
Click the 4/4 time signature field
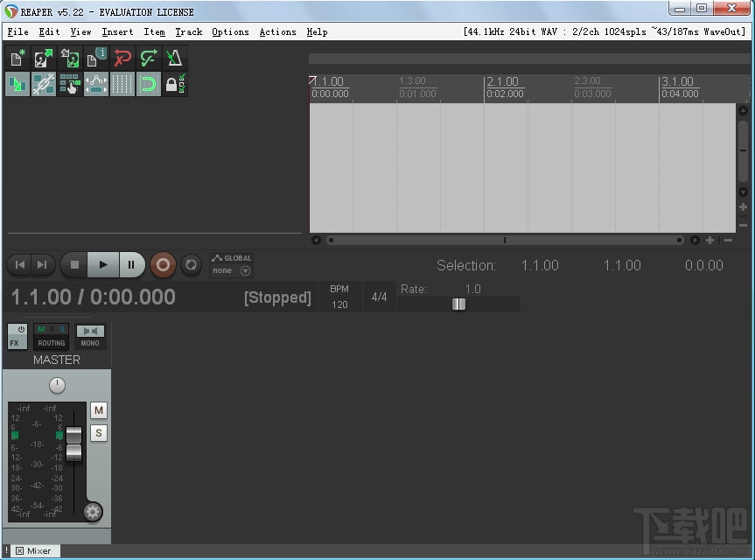[x=379, y=297]
